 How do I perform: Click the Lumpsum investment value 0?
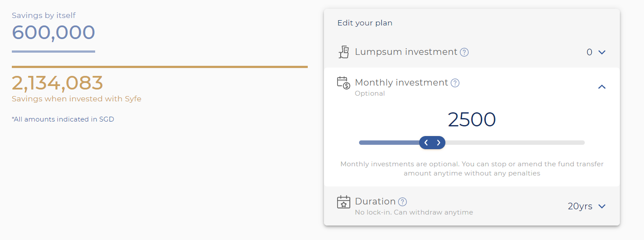tap(589, 52)
